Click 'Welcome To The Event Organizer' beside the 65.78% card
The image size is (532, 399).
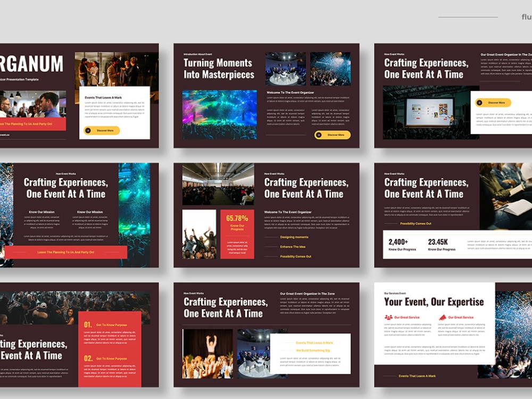[x=288, y=212]
